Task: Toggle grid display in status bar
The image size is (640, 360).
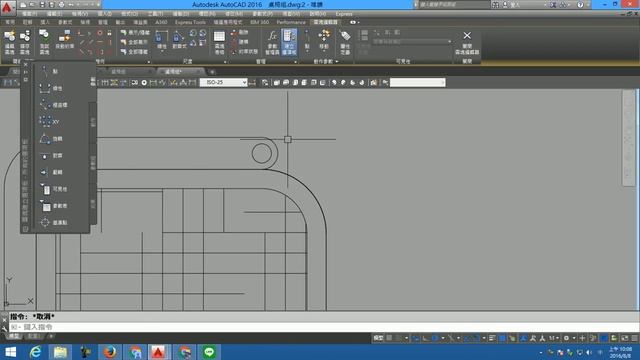Action: [x=389, y=338]
